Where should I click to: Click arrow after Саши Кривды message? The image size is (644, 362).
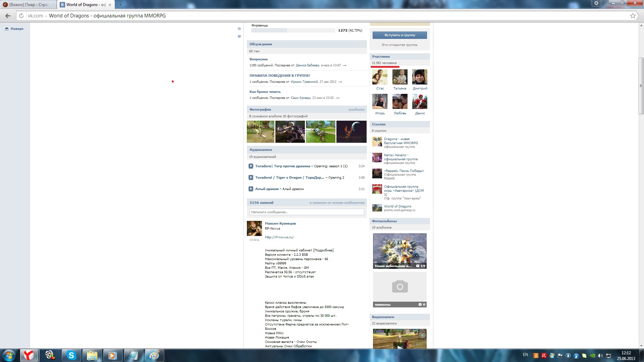337,98
